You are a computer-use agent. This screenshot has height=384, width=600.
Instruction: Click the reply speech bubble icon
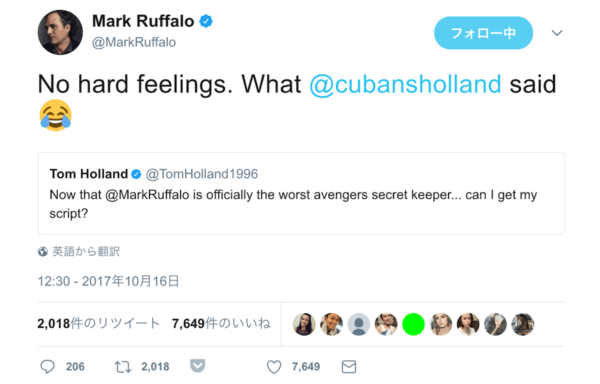(47, 366)
